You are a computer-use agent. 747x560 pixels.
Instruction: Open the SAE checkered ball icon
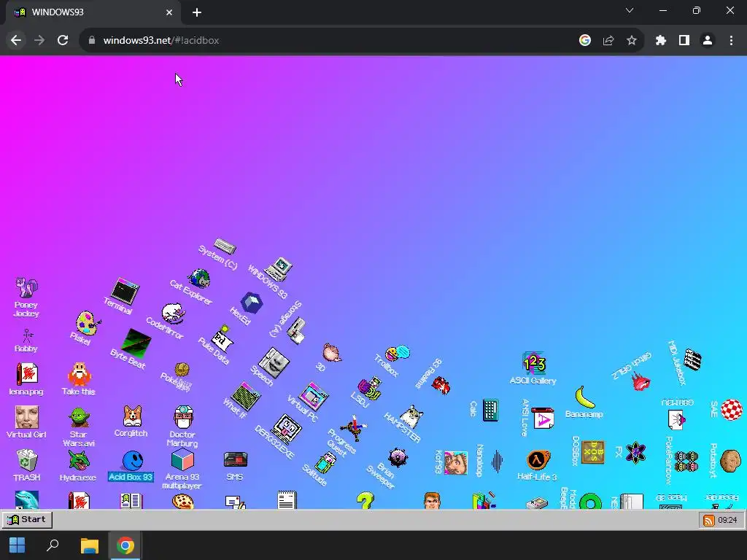pyautogui.click(x=731, y=410)
